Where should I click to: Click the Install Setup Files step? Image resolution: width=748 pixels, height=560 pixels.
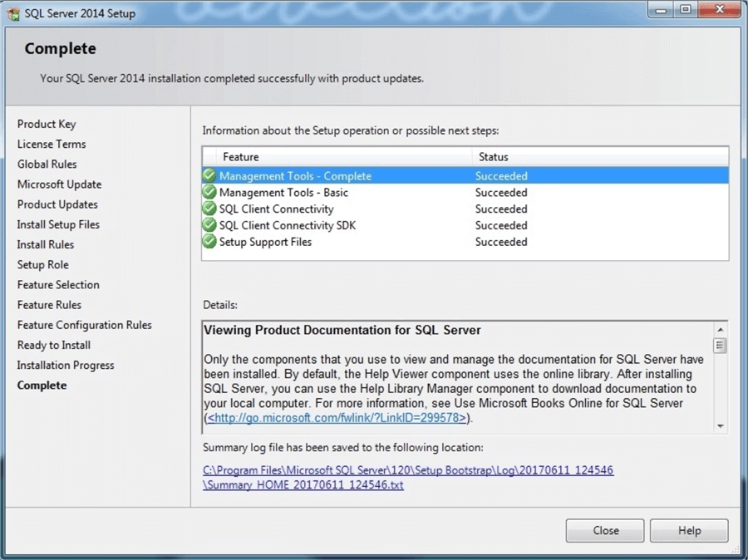pyautogui.click(x=58, y=224)
